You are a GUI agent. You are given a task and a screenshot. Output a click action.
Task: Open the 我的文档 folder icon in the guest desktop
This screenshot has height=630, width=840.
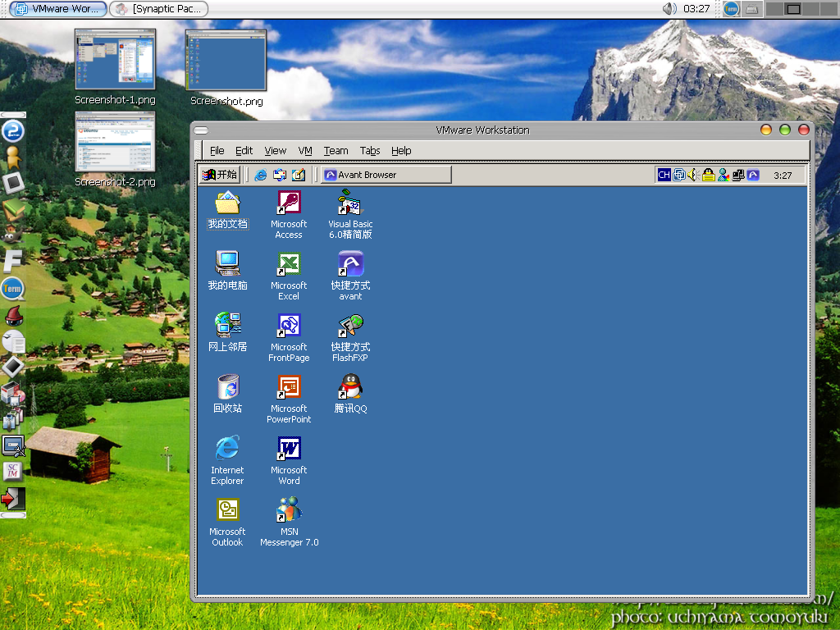click(x=228, y=204)
